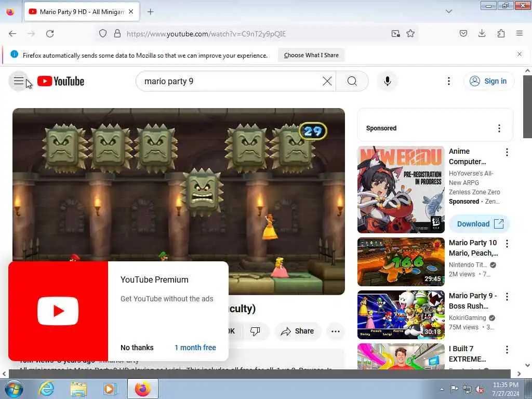
Task: Open I Built 7 EXTREME video thumbnail
Action: [401, 356]
